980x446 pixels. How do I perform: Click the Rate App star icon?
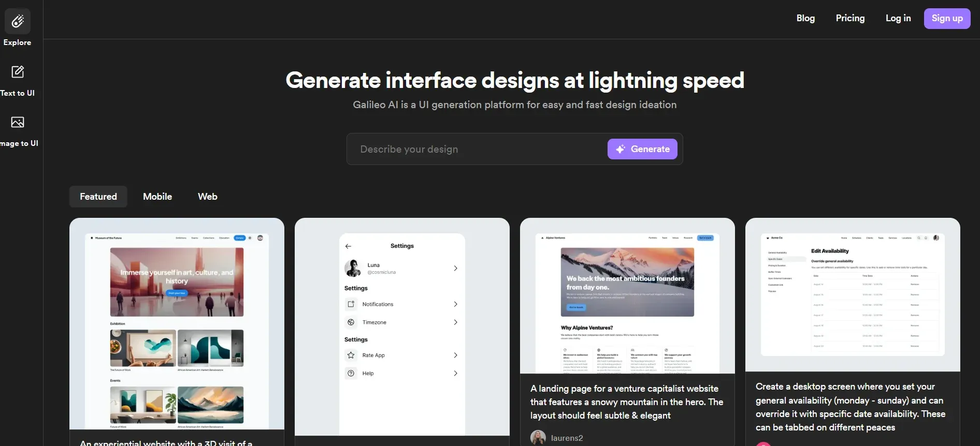coord(351,355)
